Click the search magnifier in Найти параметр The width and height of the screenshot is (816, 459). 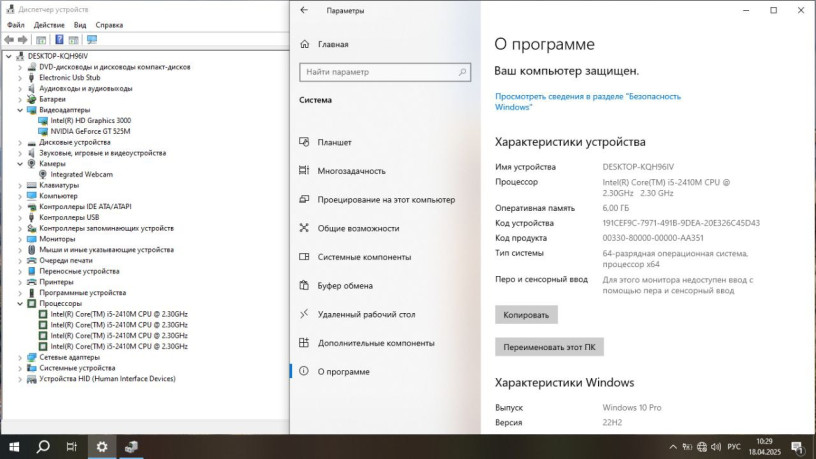(x=462, y=72)
